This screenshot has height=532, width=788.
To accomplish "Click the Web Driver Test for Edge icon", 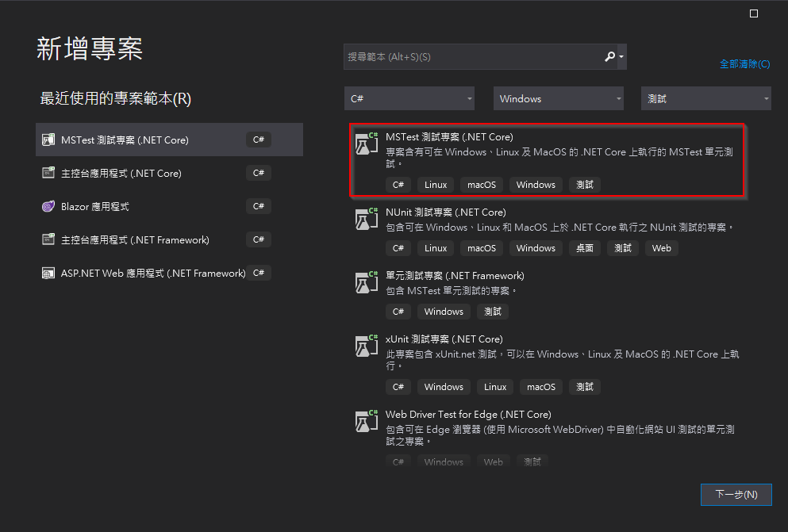I will [367, 421].
